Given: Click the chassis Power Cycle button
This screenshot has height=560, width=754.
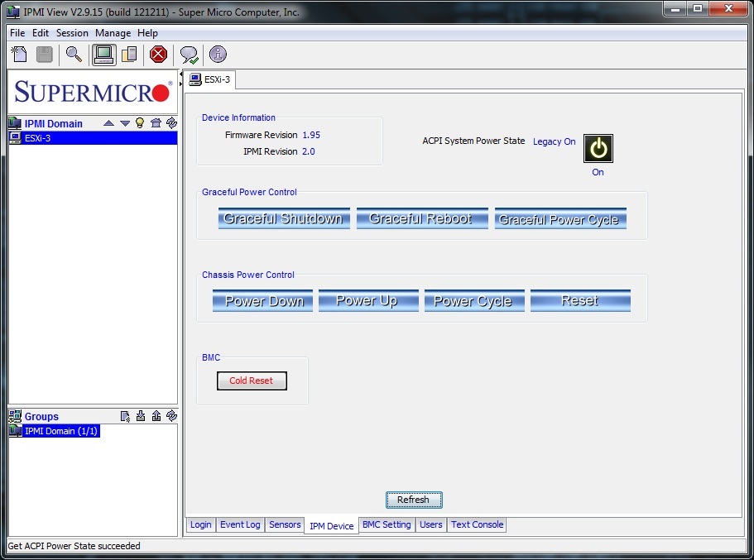Looking at the screenshot, I should pyautogui.click(x=474, y=300).
